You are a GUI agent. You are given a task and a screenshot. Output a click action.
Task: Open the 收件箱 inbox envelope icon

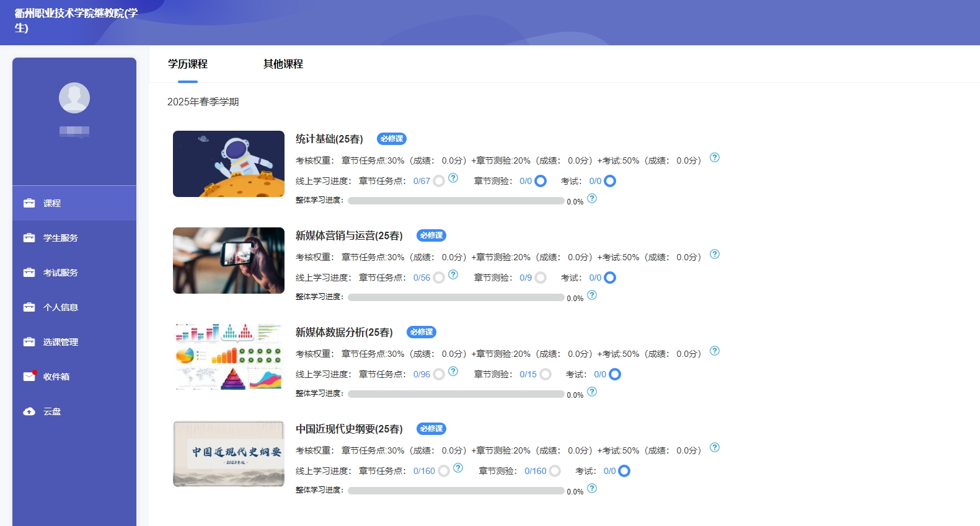pos(29,377)
